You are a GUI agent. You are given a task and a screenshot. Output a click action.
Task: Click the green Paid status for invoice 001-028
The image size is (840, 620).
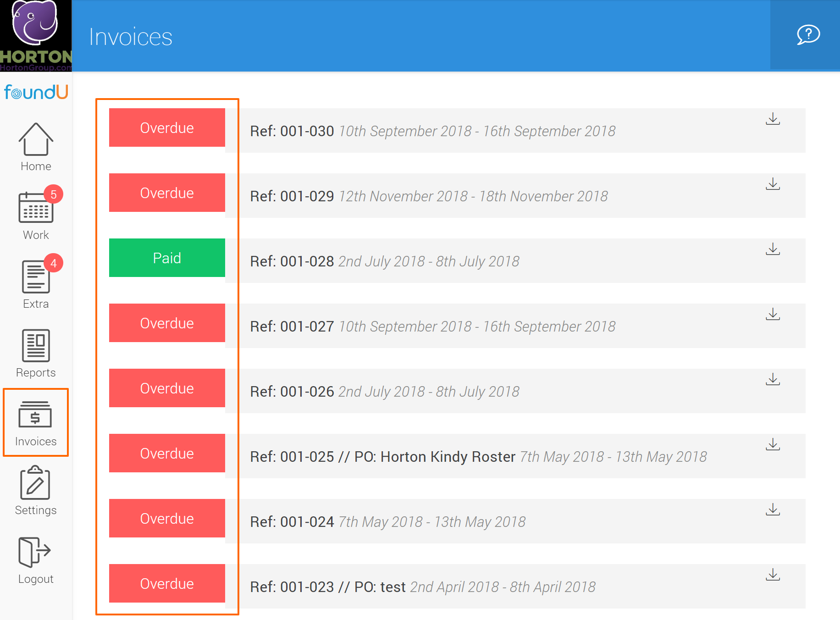167,258
